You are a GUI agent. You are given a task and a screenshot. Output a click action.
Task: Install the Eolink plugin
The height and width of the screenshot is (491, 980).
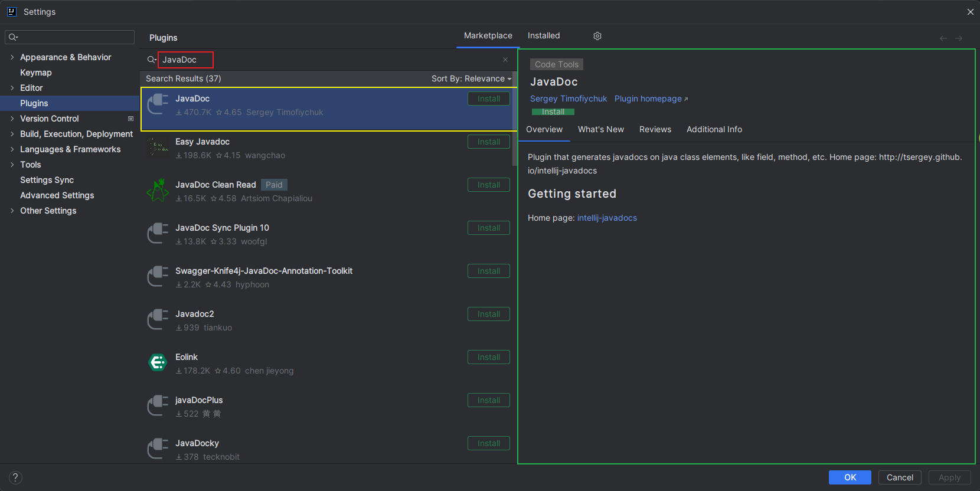[489, 357]
